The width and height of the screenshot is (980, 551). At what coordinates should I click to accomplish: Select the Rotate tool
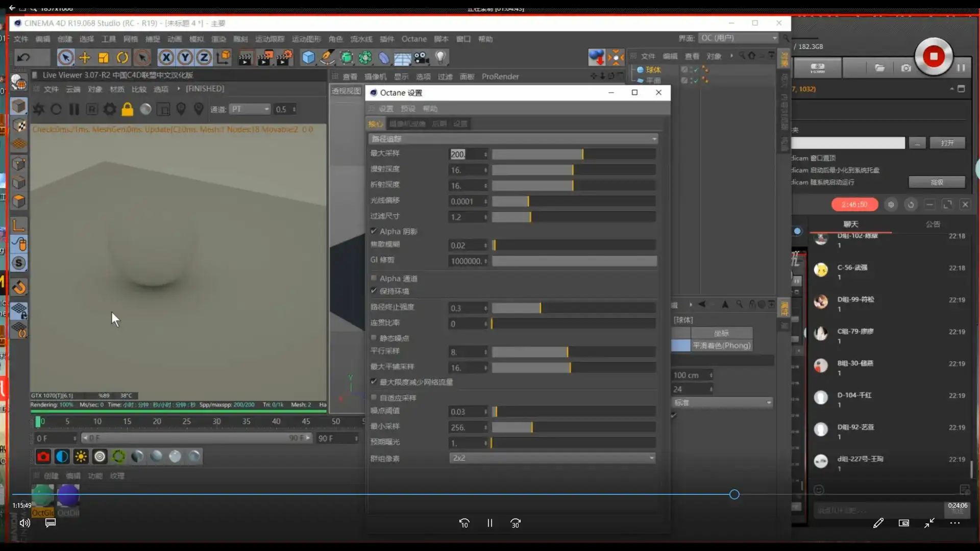pyautogui.click(x=122, y=58)
